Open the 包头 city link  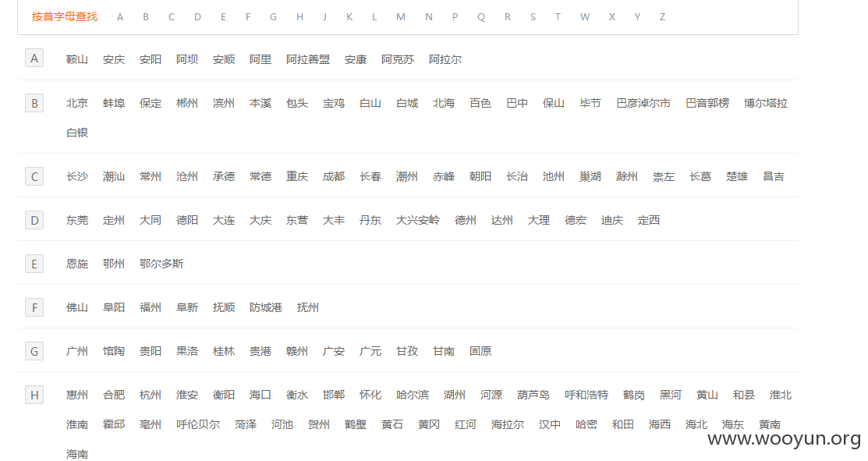point(296,103)
